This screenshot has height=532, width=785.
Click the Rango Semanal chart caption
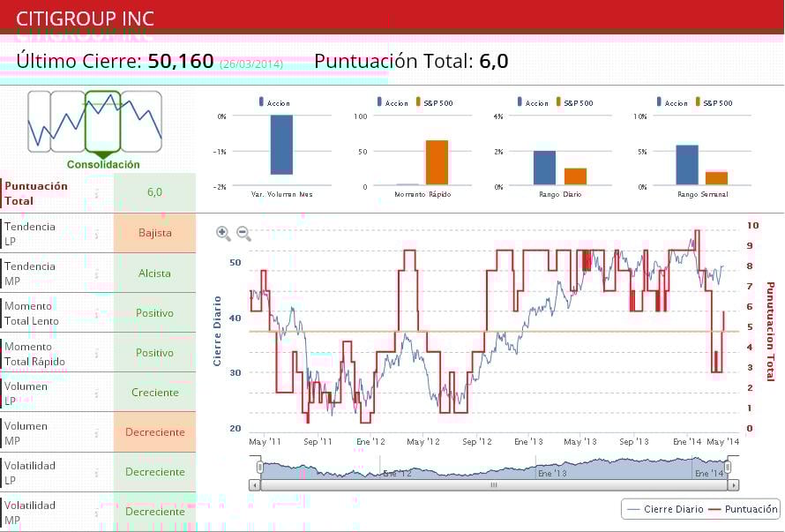pyautogui.click(x=703, y=194)
